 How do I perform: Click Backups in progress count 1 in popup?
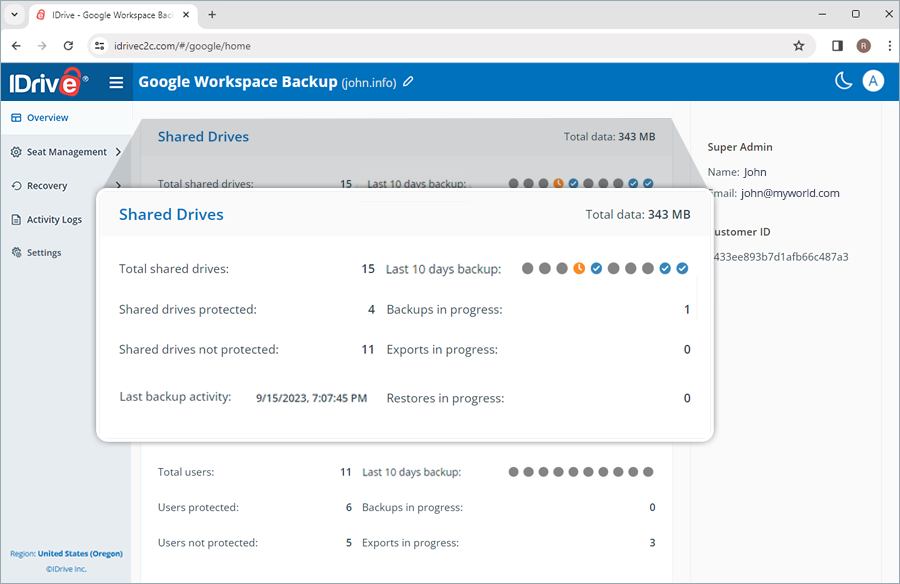tap(687, 310)
